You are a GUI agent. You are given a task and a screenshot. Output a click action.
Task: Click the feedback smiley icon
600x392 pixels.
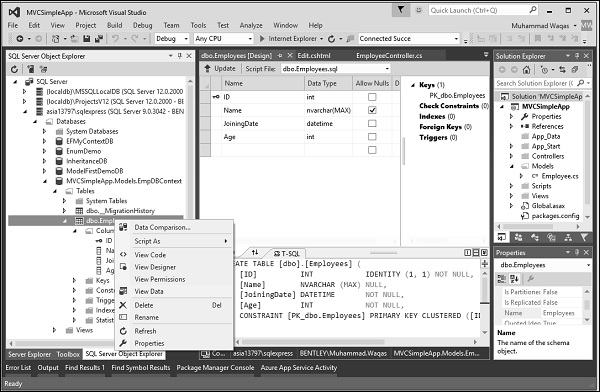coord(419,10)
